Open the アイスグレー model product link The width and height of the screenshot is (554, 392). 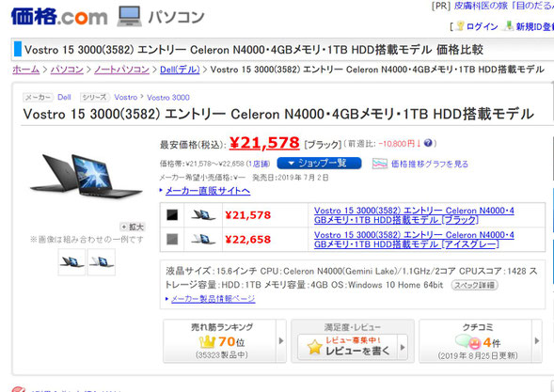(x=414, y=240)
